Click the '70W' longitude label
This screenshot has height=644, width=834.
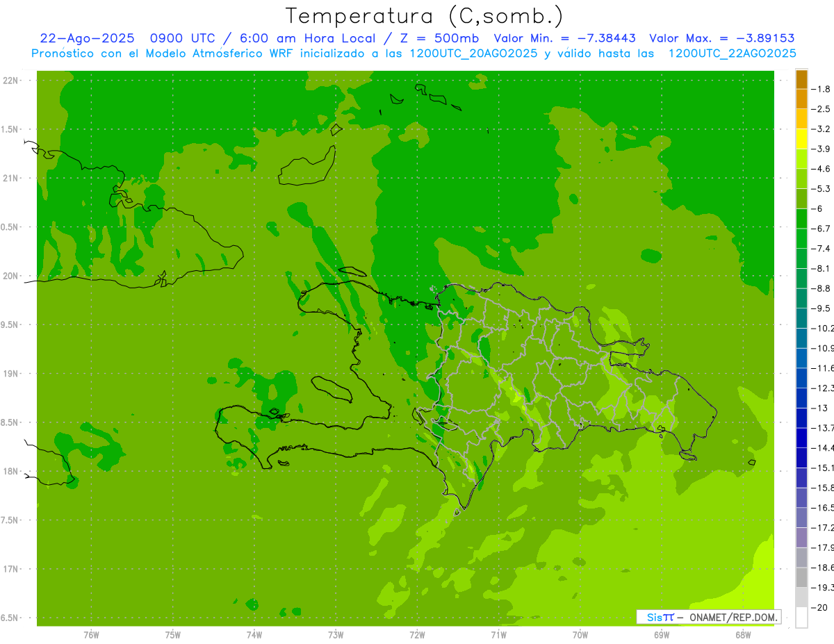coord(580,634)
